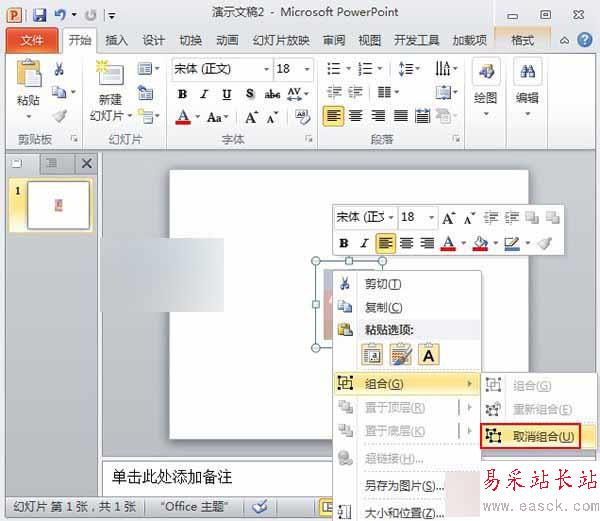Image resolution: width=600 pixels, height=521 pixels.
Task: Click mini toolbar Format Painter icon
Action: tap(545, 243)
